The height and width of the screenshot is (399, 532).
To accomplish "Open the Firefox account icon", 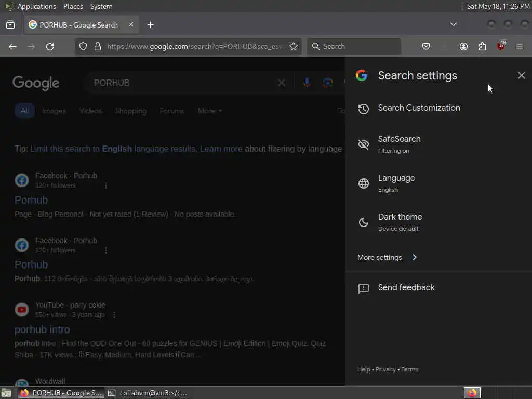I will coord(463,46).
